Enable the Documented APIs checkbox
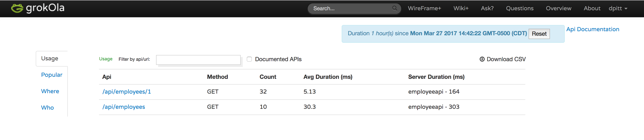Viewport: 644px width, 140px height. click(x=249, y=59)
